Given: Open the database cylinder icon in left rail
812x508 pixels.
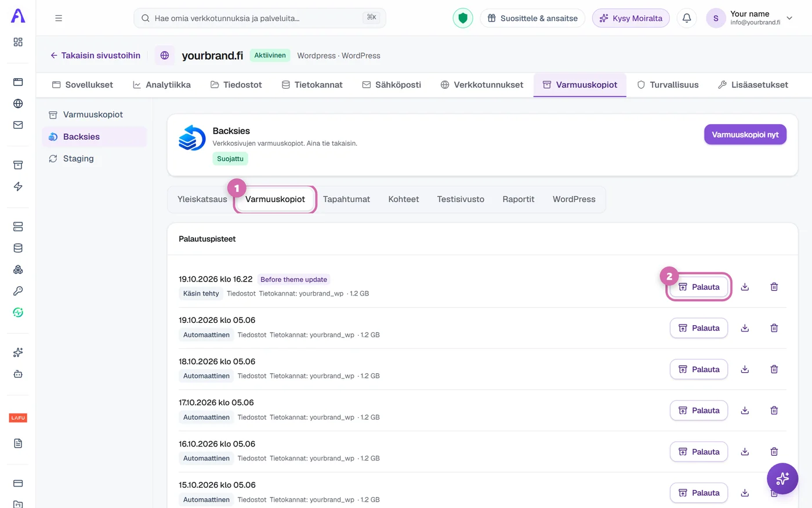Looking at the screenshot, I should click(x=18, y=248).
